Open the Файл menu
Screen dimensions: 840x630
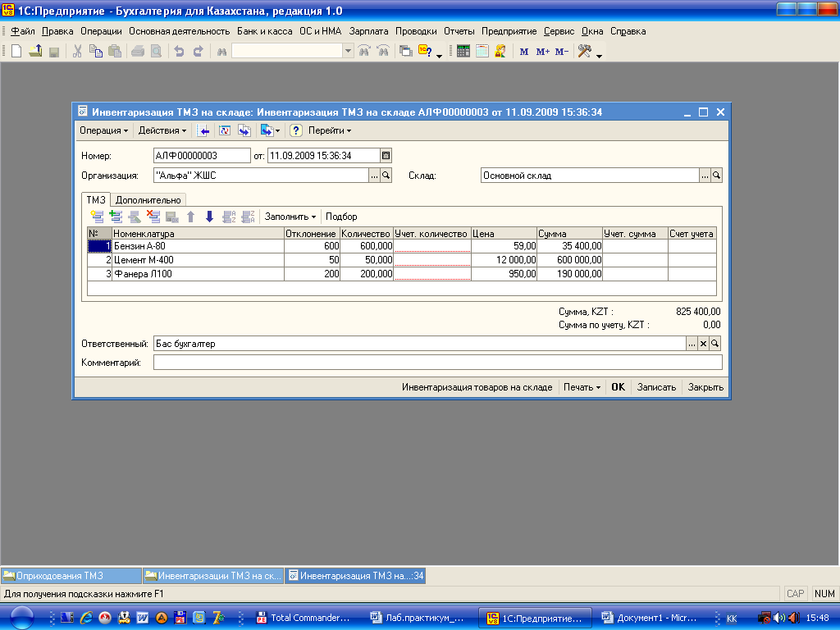22,31
